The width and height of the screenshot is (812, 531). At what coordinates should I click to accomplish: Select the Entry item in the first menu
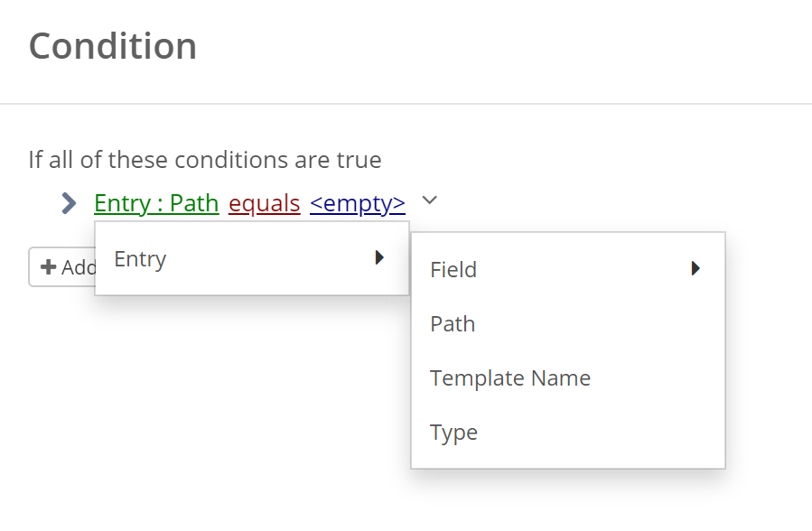coord(252,258)
